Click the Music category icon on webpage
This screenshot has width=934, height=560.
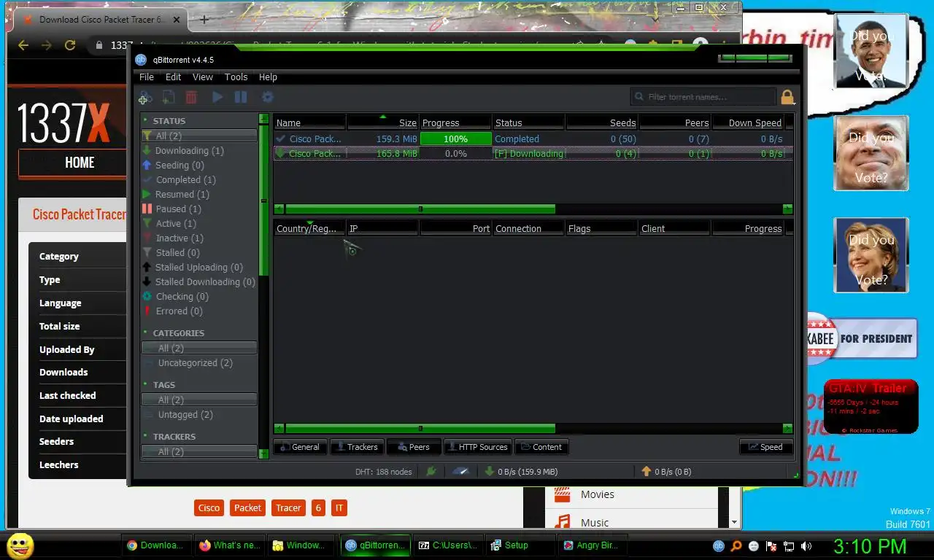pos(562,522)
